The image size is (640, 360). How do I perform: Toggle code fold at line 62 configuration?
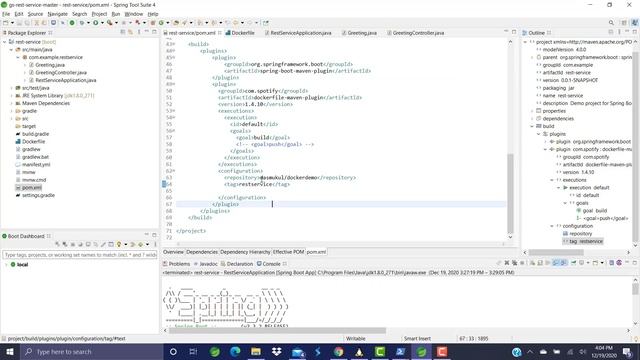pyautogui.click(x=174, y=171)
